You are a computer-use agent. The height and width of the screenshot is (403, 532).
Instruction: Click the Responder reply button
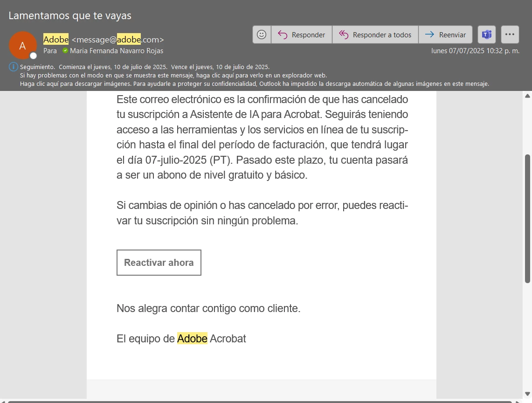click(x=302, y=35)
